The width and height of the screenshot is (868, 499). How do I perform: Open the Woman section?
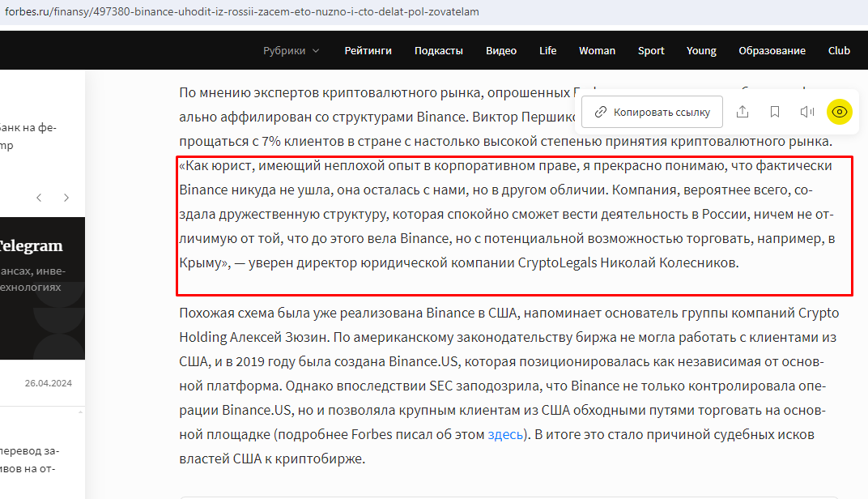[597, 50]
